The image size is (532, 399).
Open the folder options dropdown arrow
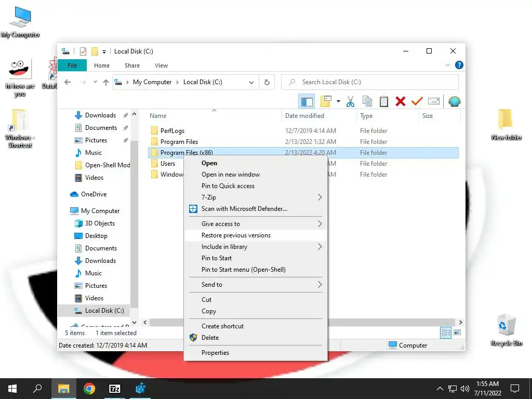click(x=338, y=101)
